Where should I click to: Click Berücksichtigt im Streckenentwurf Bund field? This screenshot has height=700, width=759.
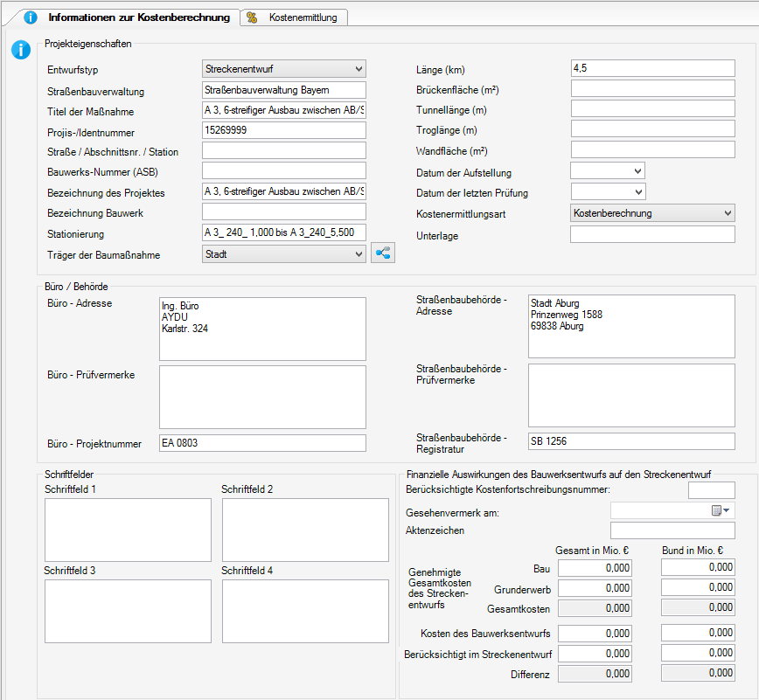tap(698, 653)
